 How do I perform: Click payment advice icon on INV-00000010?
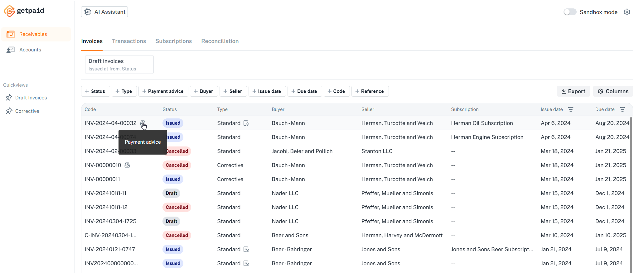[x=127, y=165]
